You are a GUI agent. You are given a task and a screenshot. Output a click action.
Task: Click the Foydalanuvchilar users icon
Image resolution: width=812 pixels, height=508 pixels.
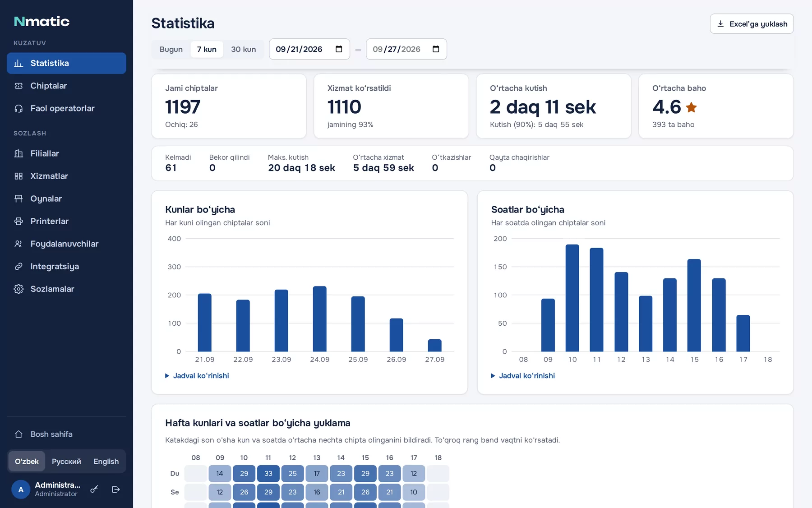click(18, 244)
